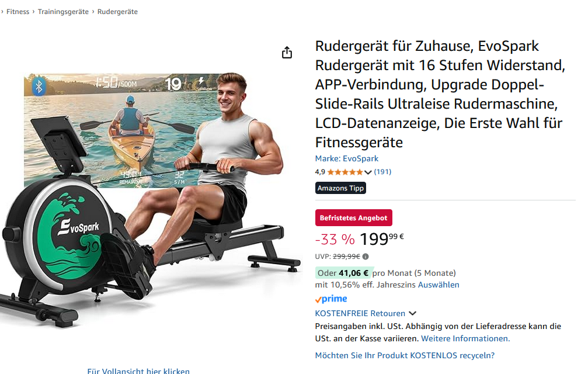This screenshot has width=588, height=374.
Task: Click the KOSTENLOS recyceln link
Action: click(405, 355)
